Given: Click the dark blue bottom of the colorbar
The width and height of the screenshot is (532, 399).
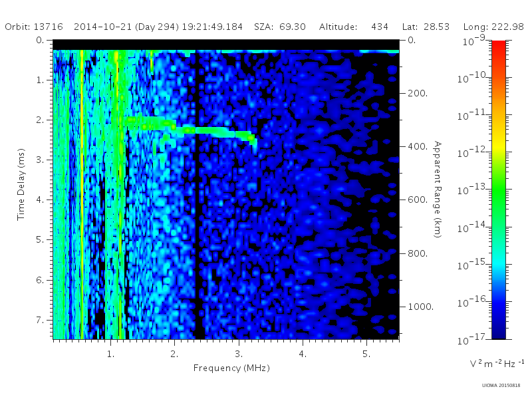Looking at the screenshot, I should 499,332.
